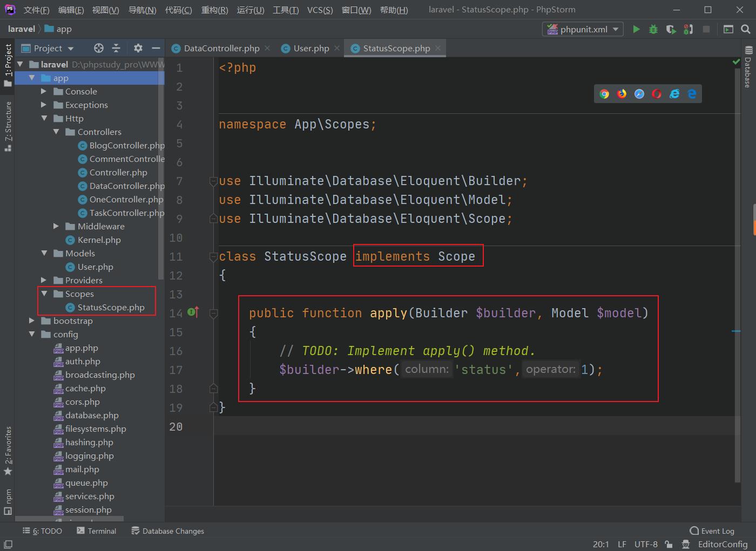The width and height of the screenshot is (756, 551).
Task: Open the 文件(F) menu
Action: pyautogui.click(x=36, y=10)
